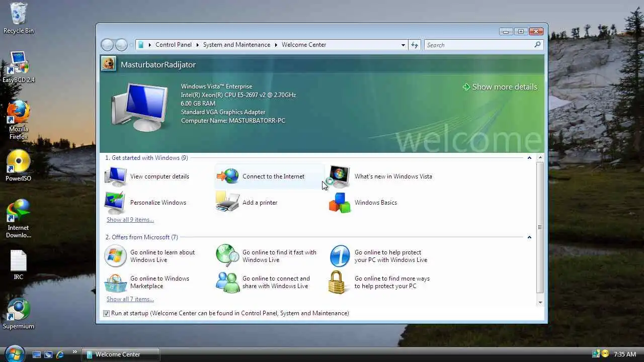644x362 pixels.
Task: Click Show all 7 items link
Action: pyautogui.click(x=130, y=299)
